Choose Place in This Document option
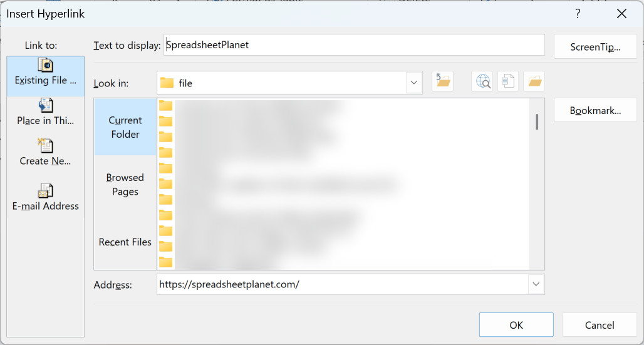The image size is (644, 345). [46, 112]
